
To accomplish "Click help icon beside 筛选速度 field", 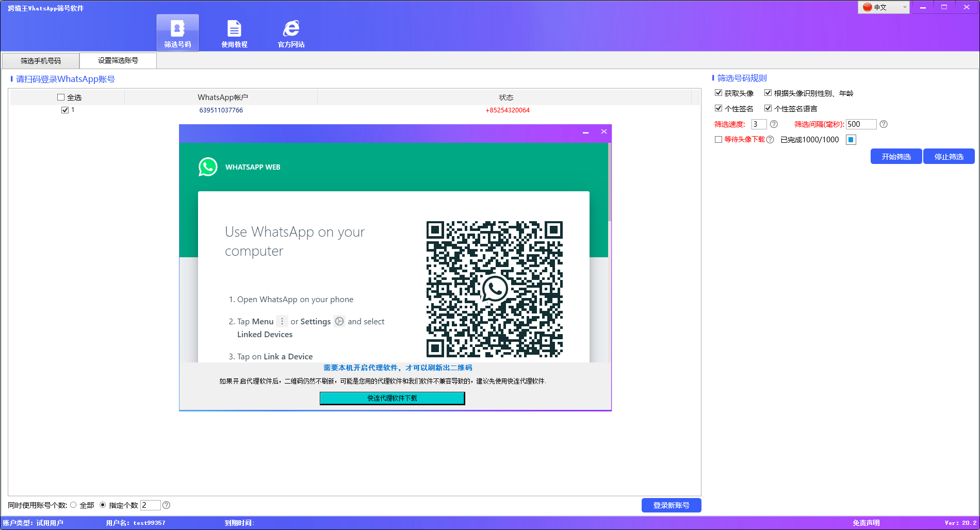I will (774, 124).
